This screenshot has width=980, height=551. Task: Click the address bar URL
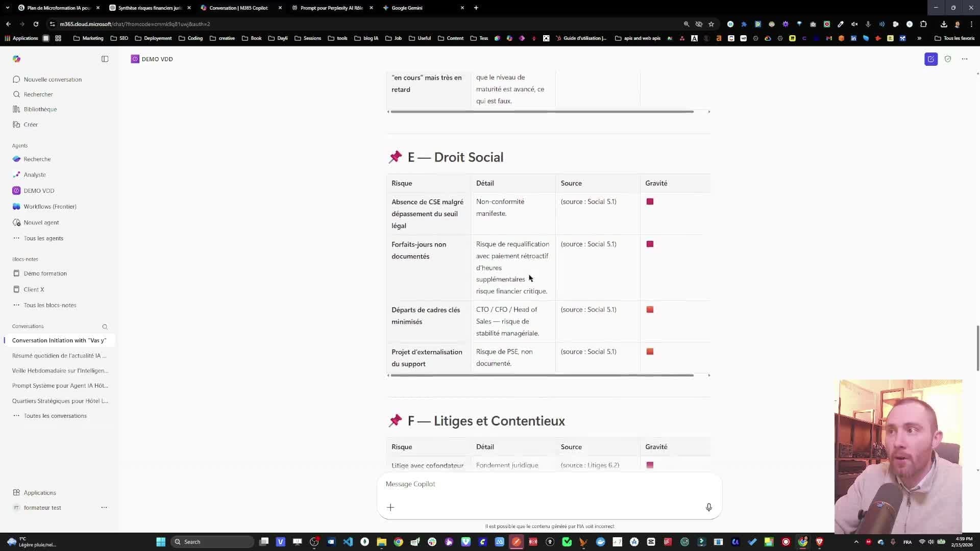coord(135,24)
